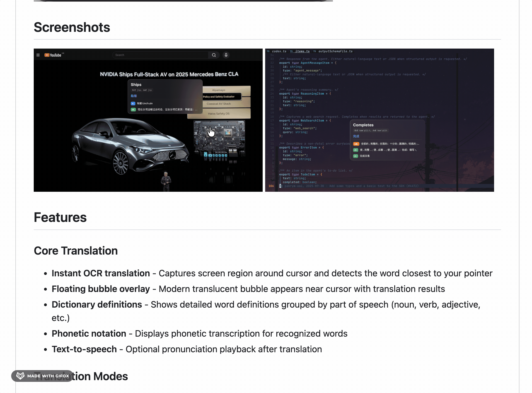
Task: Open the YouTube hamburger menu icon
Action: click(x=38, y=55)
